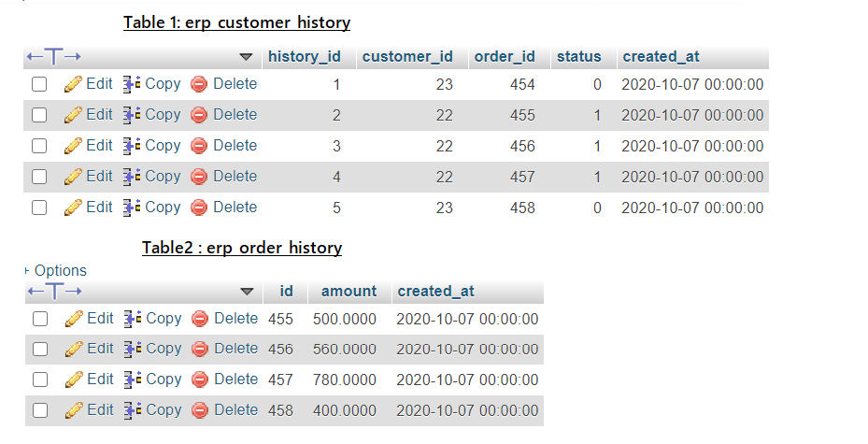
Task: Check the box for order id 457 row
Action: pos(39,380)
